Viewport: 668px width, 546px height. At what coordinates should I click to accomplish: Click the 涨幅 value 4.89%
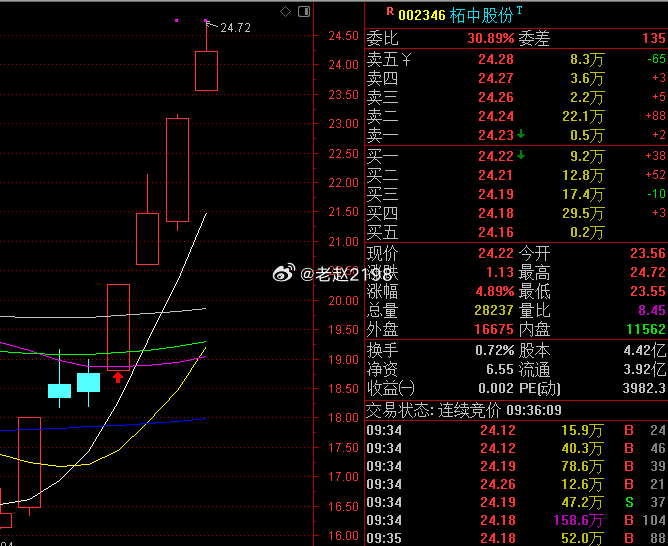click(495, 291)
